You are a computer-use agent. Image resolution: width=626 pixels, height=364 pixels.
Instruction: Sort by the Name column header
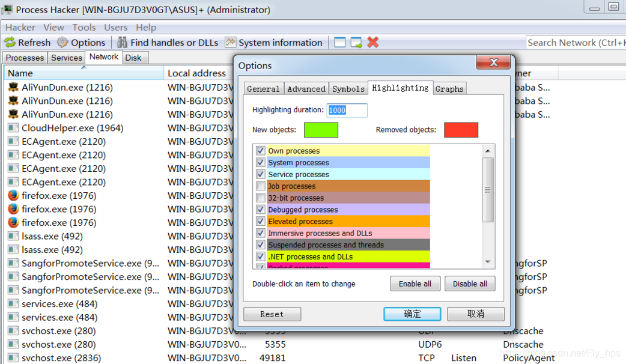pyautogui.click(x=84, y=73)
